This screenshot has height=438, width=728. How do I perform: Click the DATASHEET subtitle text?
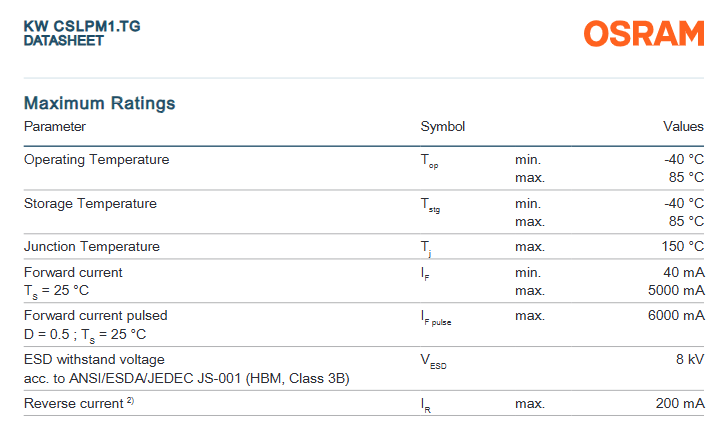click(63, 41)
